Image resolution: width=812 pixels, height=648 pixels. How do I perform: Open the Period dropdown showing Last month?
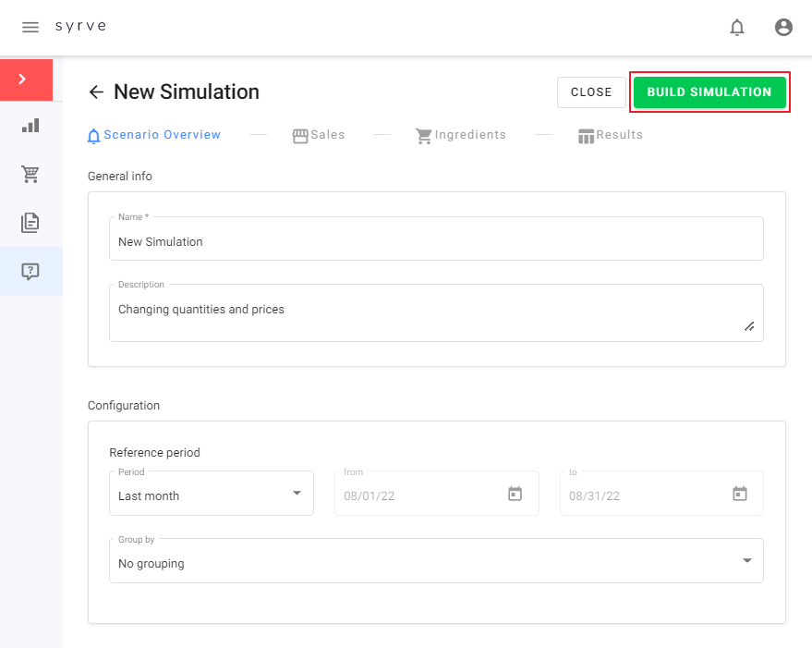[x=211, y=494]
